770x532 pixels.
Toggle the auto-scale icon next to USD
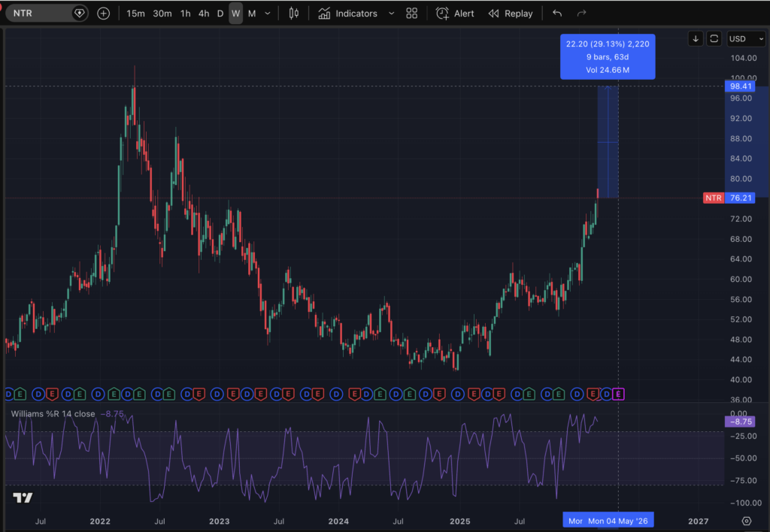click(714, 38)
